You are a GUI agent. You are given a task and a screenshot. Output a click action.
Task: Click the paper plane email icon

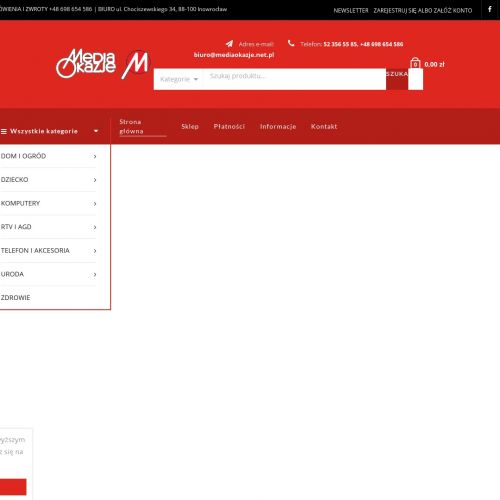[229, 44]
